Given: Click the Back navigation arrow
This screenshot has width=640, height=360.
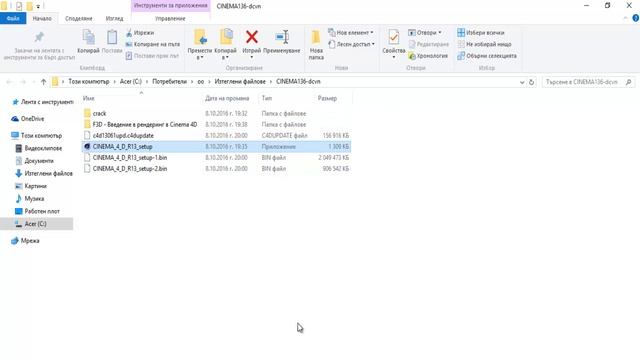Looking at the screenshot, I should (9, 82).
